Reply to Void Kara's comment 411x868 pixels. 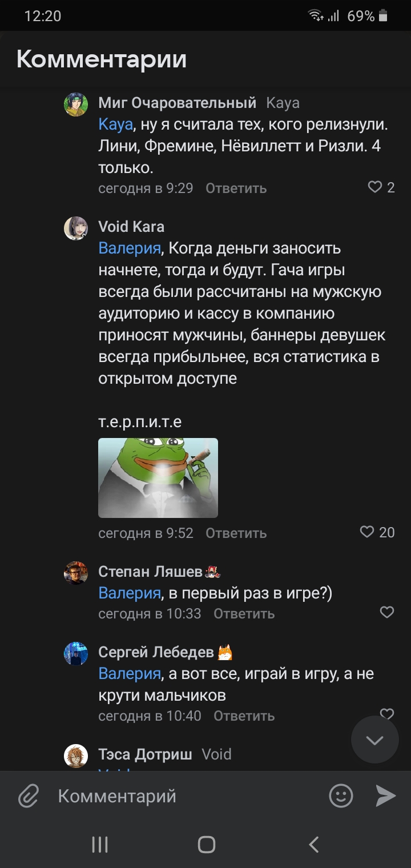[236, 533]
